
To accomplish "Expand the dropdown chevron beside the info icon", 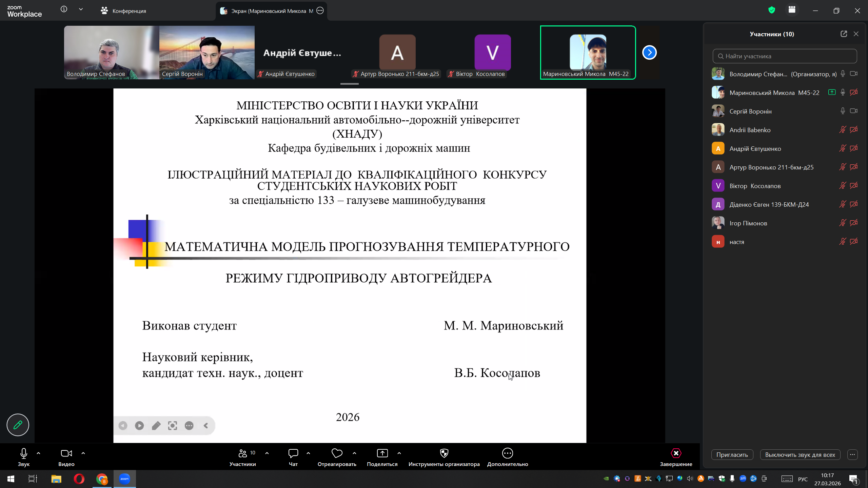I will (x=81, y=9).
